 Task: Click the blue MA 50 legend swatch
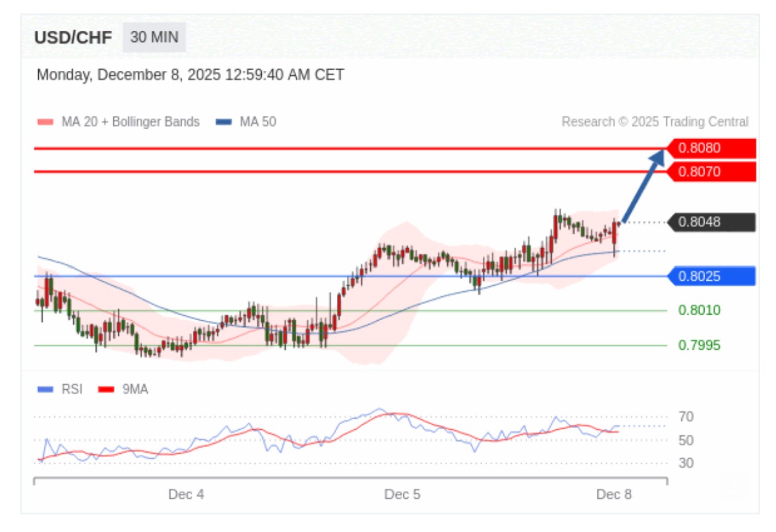click(x=223, y=122)
